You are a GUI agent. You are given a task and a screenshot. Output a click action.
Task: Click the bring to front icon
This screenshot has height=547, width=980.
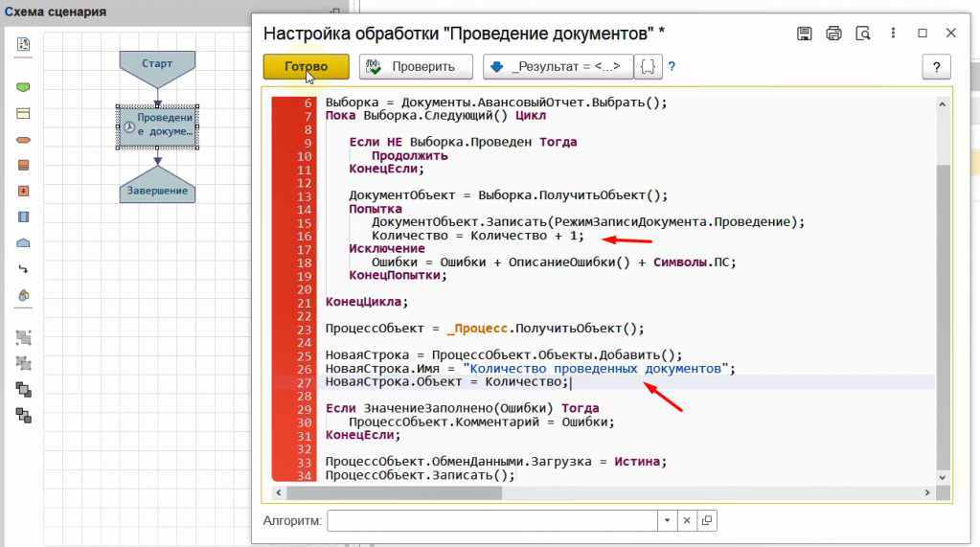23,390
